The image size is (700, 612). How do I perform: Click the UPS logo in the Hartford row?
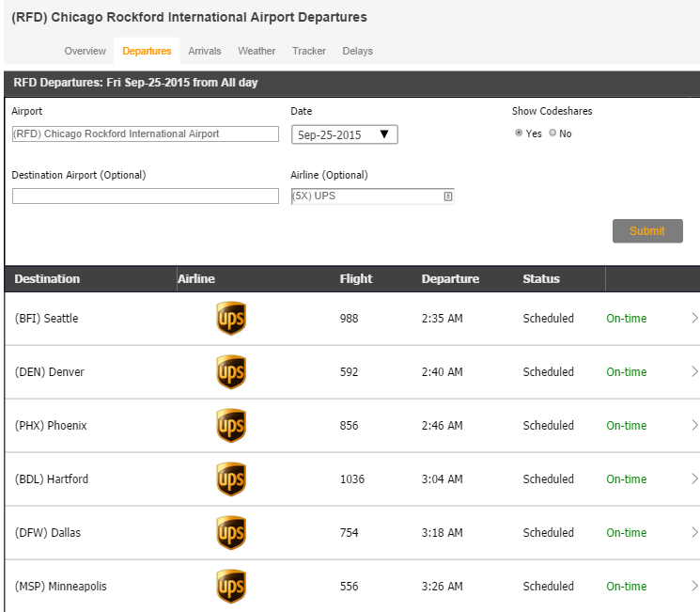coord(231,479)
